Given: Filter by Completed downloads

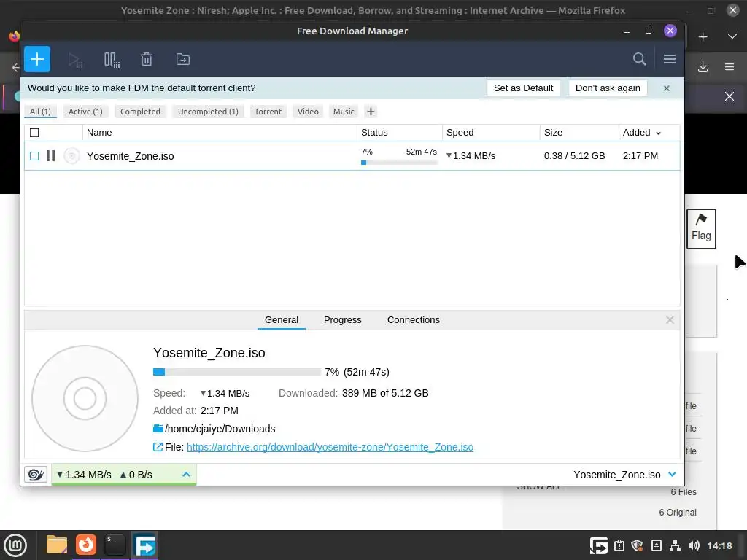Looking at the screenshot, I should [140, 112].
